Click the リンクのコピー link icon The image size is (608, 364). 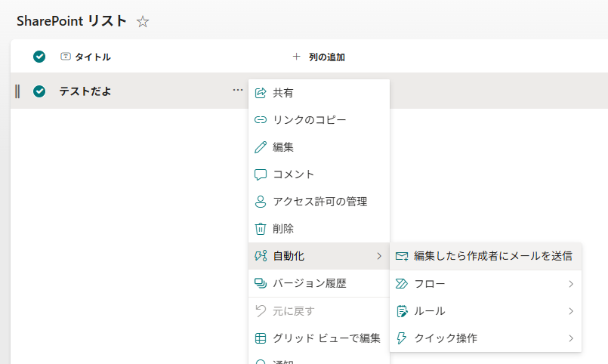261,120
